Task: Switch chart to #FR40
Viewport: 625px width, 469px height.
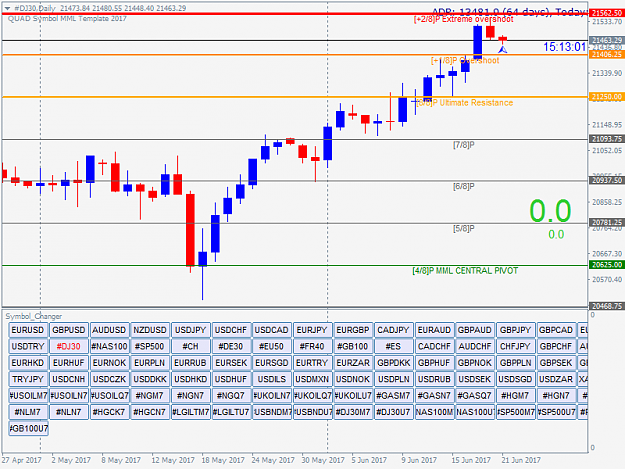Action: (x=312, y=346)
